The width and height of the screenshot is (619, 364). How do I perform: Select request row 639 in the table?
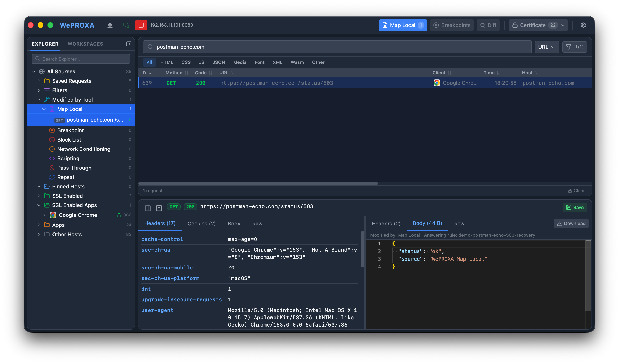[x=365, y=83]
